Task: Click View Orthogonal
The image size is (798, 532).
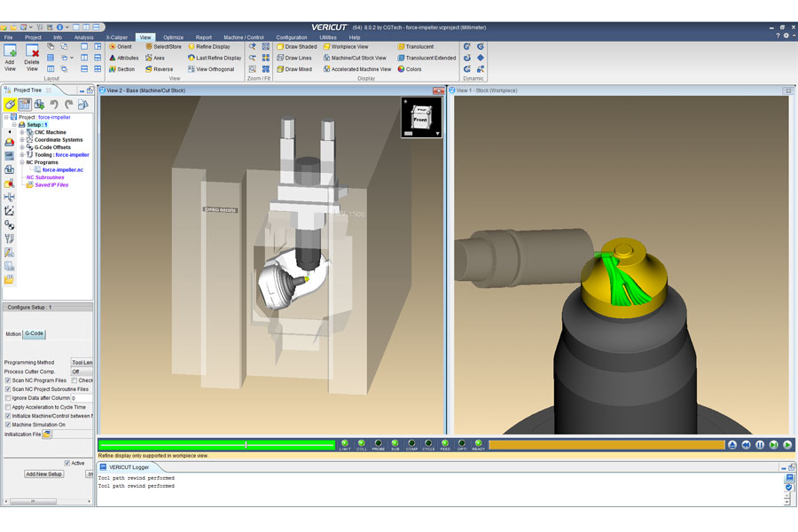Action: coord(211,69)
